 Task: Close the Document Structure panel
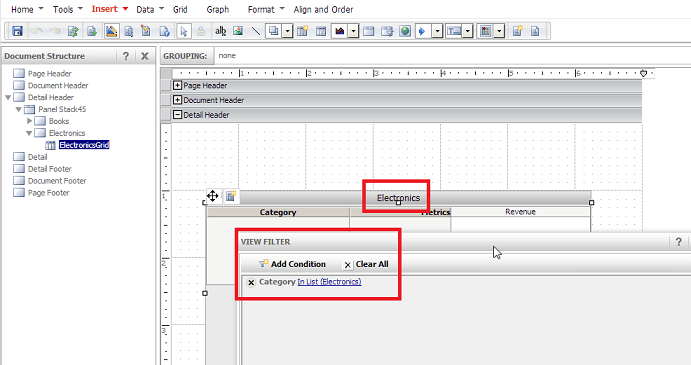click(x=145, y=56)
